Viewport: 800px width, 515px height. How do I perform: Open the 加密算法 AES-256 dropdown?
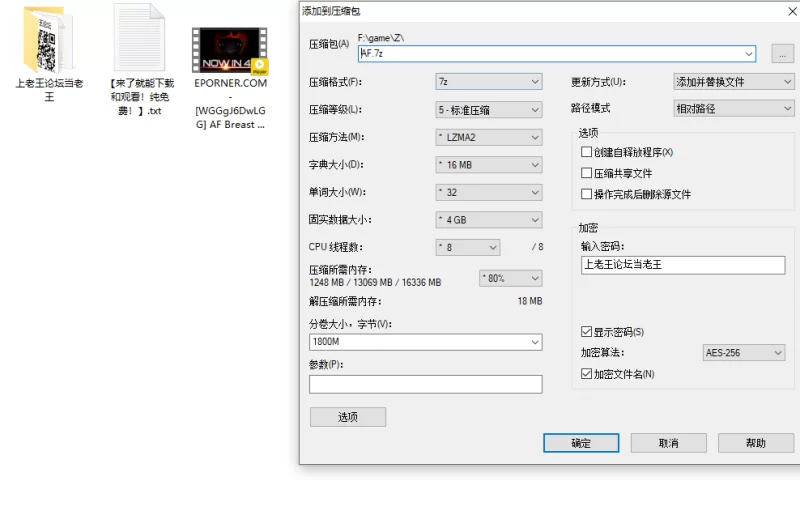[x=743, y=353]
